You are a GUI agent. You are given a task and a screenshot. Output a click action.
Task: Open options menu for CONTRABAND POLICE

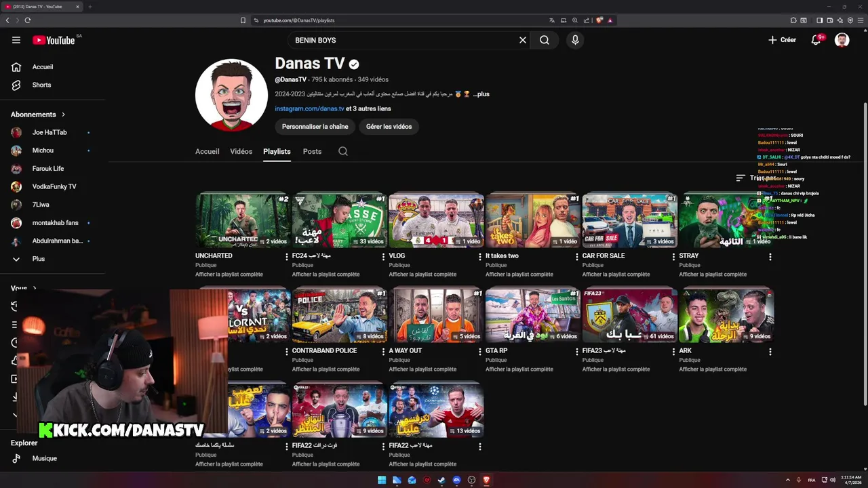tap(383, 352)
